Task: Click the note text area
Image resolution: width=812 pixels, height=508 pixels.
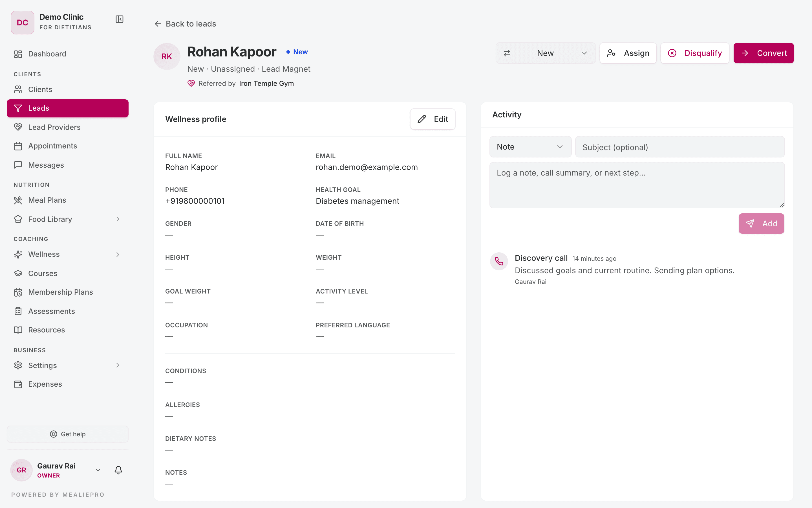Action: [637, 185]
